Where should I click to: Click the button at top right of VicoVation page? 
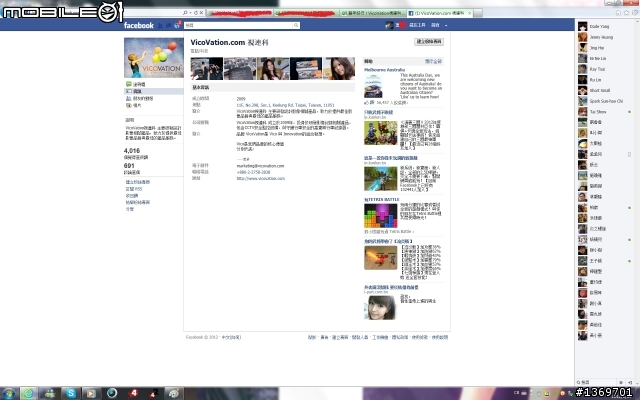pyautogui.click(x=429, y=42)
